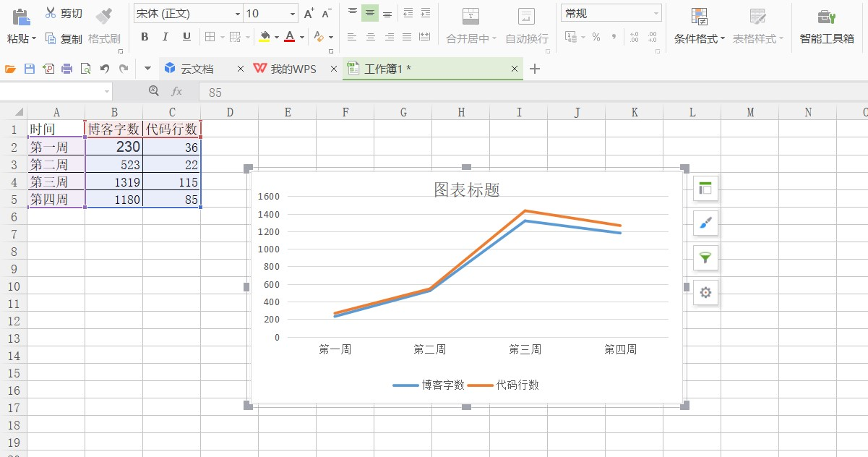868x457 pixels.
Task: Click the Cut scissors button
Action: coord(64,13)
